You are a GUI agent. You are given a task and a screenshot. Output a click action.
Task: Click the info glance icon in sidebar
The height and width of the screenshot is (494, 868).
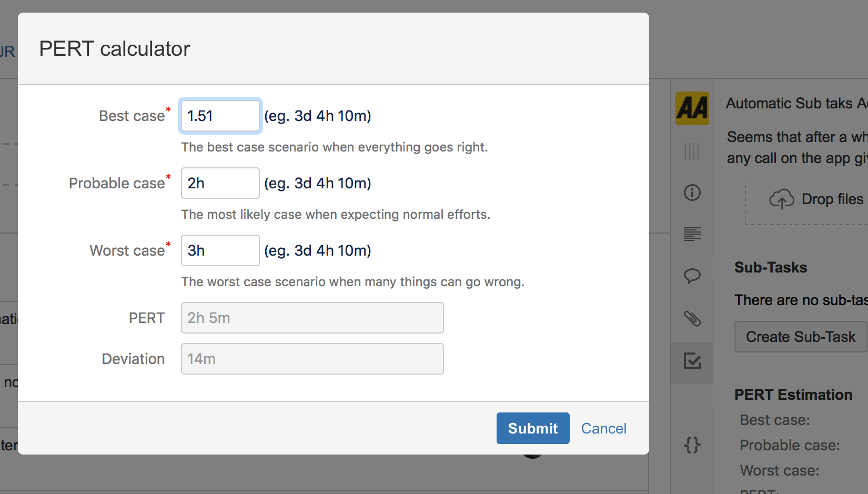pos(692,193)
